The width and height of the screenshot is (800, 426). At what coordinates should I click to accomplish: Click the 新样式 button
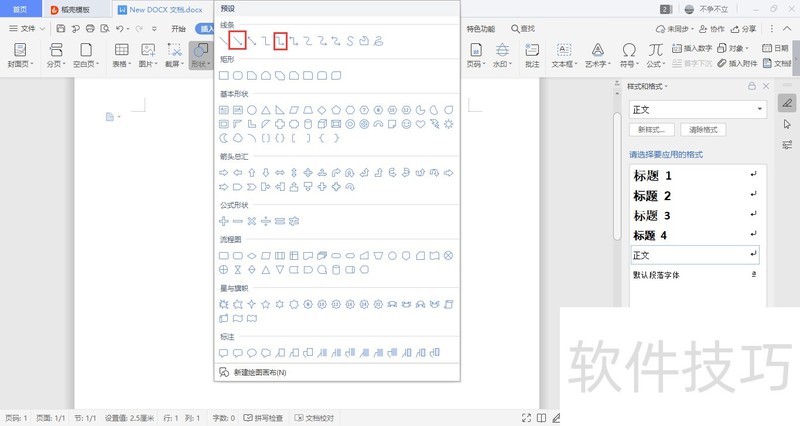[x=652, y=130]
